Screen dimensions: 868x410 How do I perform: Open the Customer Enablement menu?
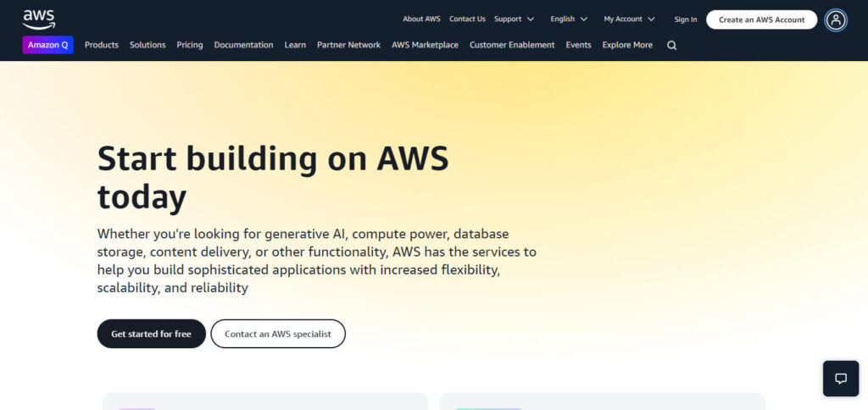[512, 45]
